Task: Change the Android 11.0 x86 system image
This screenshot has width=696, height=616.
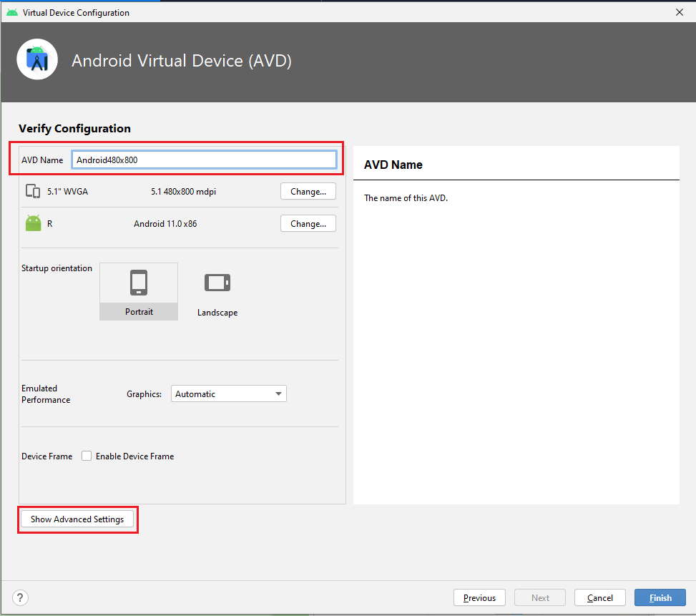Action: (x=308, y=223)
